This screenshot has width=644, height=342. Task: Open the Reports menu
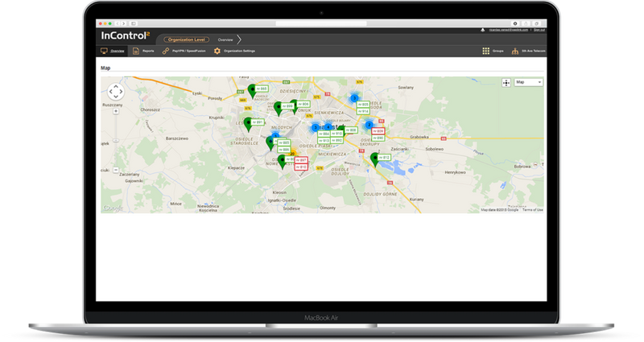143,51
